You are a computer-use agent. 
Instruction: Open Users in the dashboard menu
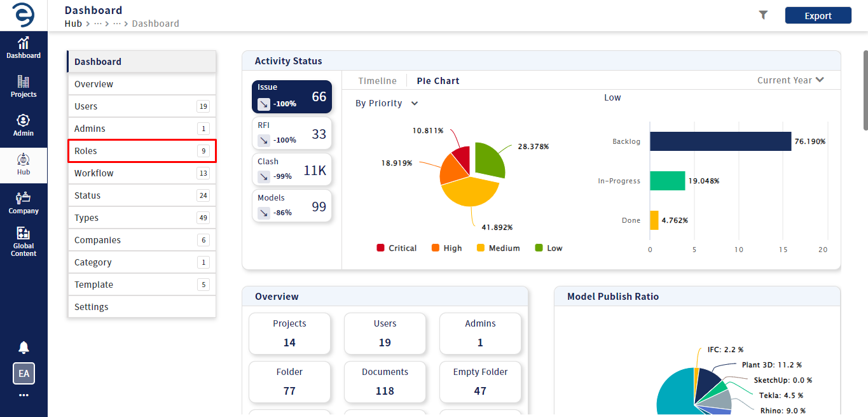(x=142, y=106)
